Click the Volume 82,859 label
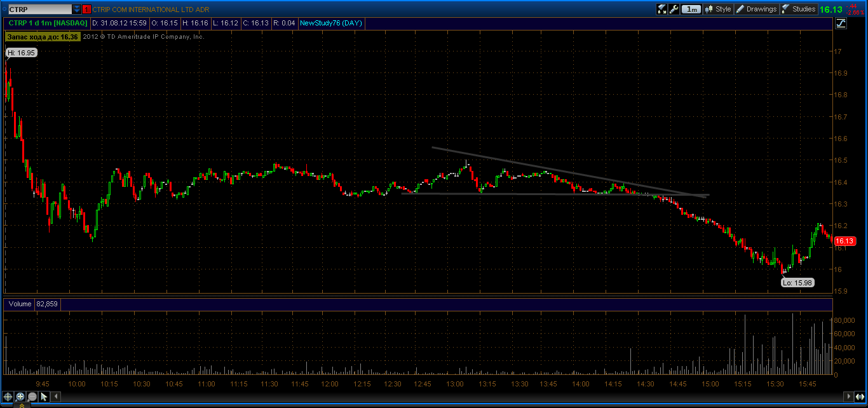The width and height of the screenshot is (868, 408). [33, 304]
